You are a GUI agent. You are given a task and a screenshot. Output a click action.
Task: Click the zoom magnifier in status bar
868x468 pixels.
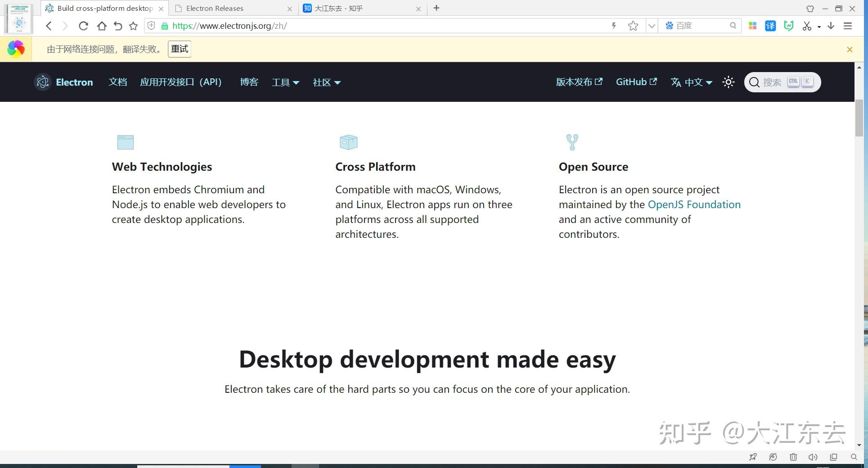pos(854,457)
